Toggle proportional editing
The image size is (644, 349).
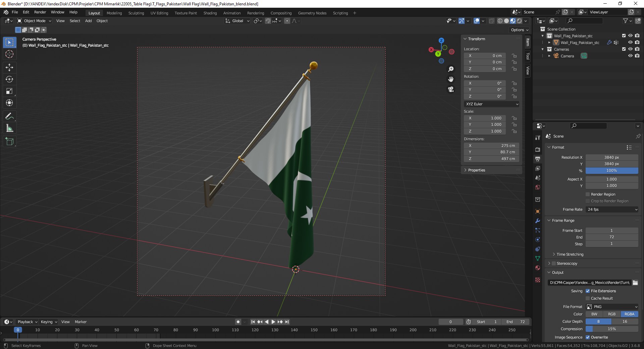pyautogui.click(x=287, y=21)
